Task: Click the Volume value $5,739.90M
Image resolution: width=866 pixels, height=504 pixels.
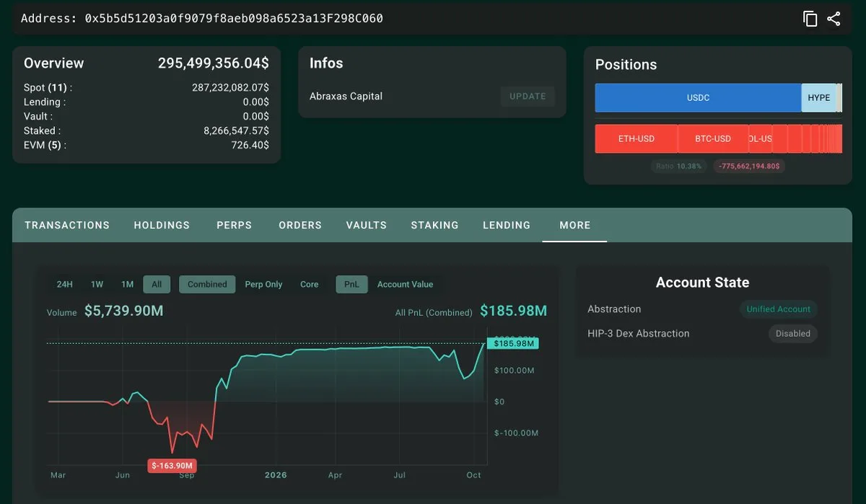Action: pos(124,311)
